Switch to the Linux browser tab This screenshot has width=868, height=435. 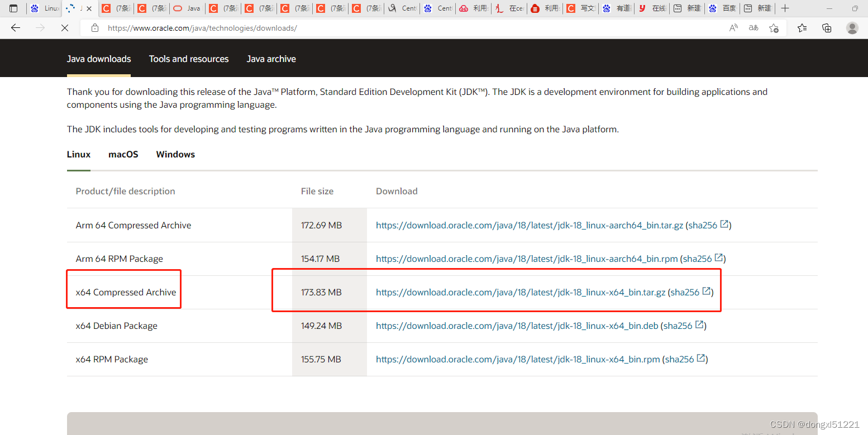click(45, 8)
